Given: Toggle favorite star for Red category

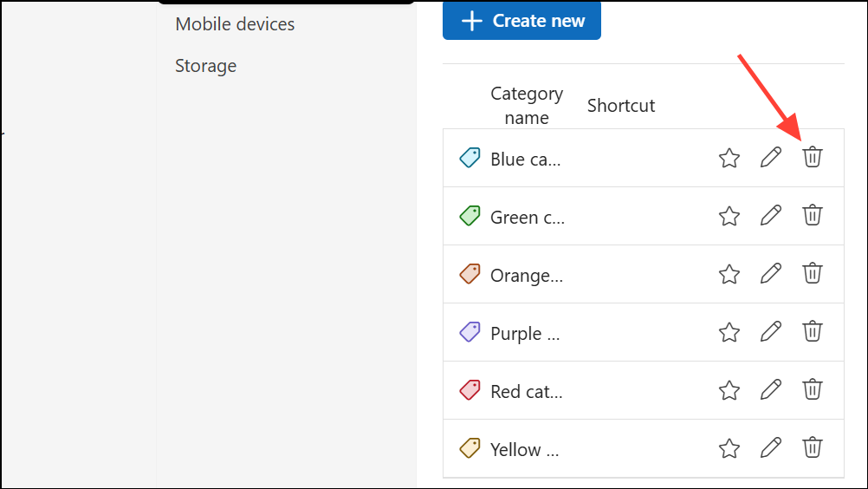Looking at the screenshot, I should point(729,390).
